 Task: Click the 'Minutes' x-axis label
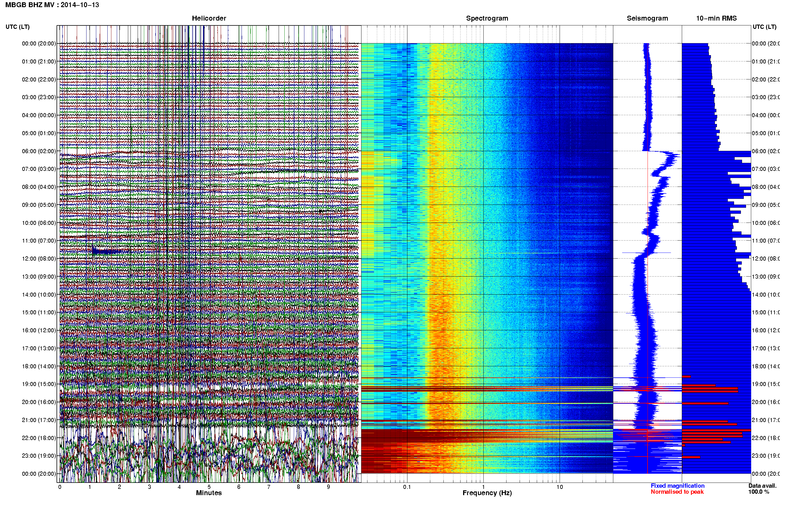pos(209,493)
